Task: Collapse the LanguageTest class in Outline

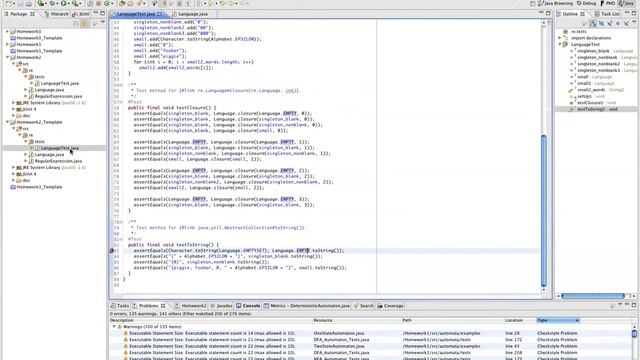Action: coord(560,44)
